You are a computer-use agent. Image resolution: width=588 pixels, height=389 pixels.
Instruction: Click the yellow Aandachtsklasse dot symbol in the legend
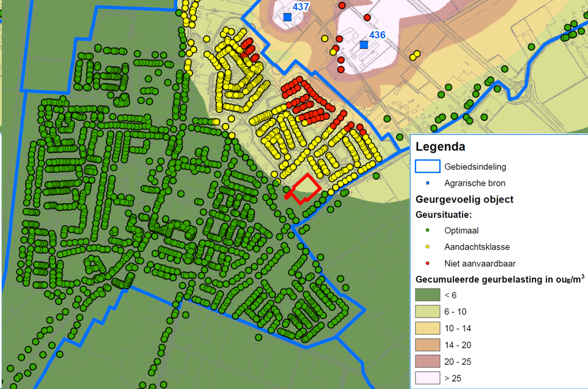point(427,247)
